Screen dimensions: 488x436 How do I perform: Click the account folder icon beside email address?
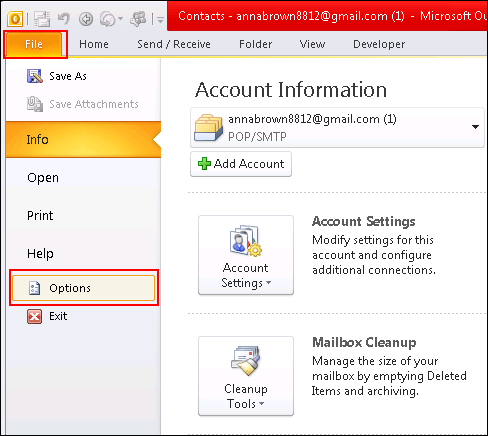(x=208, y=128)
